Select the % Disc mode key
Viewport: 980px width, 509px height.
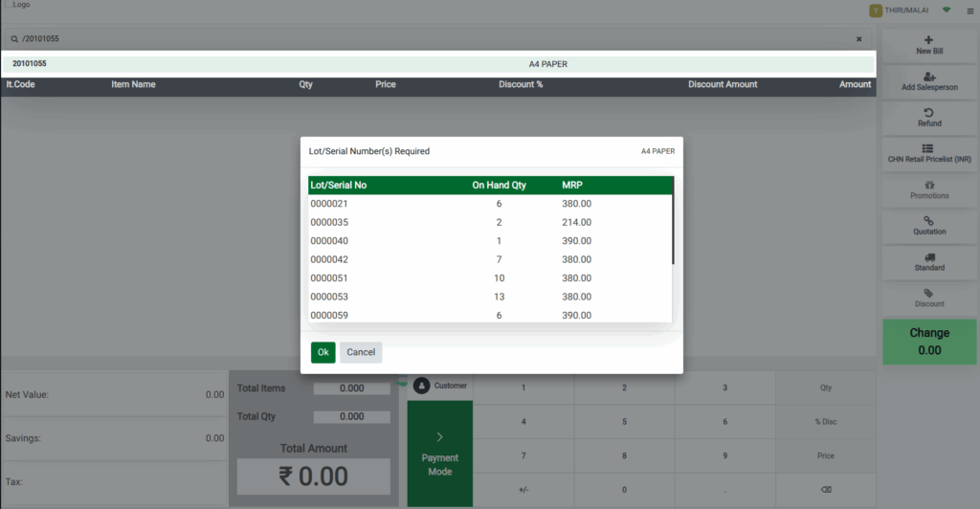826,422
